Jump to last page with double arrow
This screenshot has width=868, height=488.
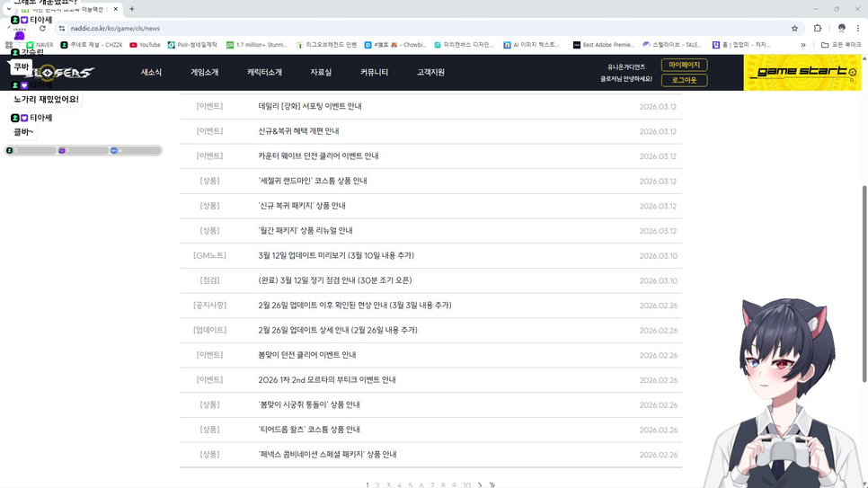click(x=492, y=484)
